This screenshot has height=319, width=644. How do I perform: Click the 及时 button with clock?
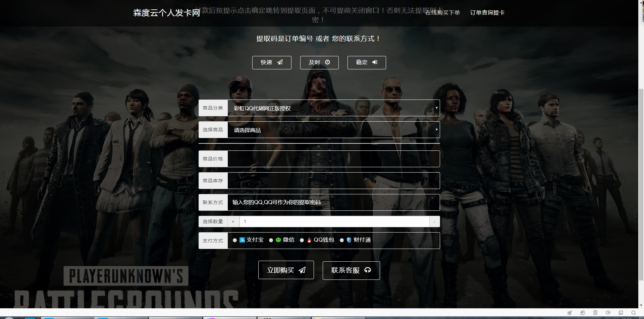click(319, 63)
